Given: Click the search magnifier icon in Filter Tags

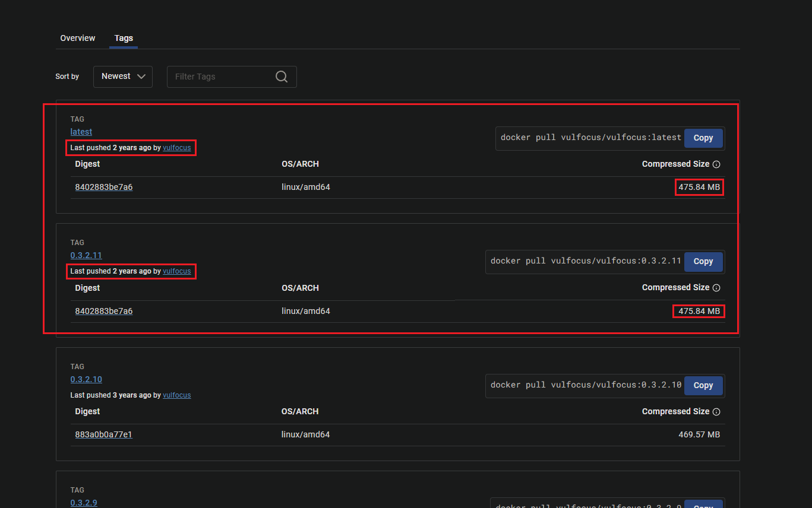Looking at the screenshot, I should pos(282,77).
